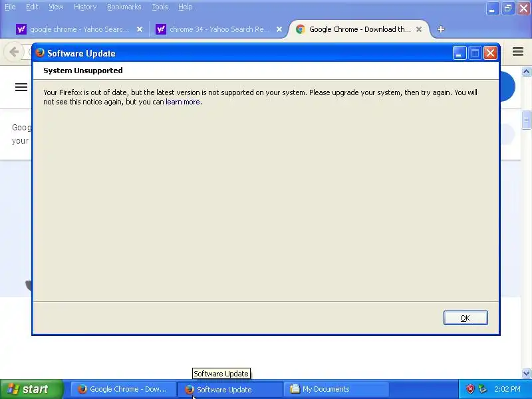Click Yahoo favicon on first tab
This screenshot has height=399, width=532.
[x=21, y=29]
